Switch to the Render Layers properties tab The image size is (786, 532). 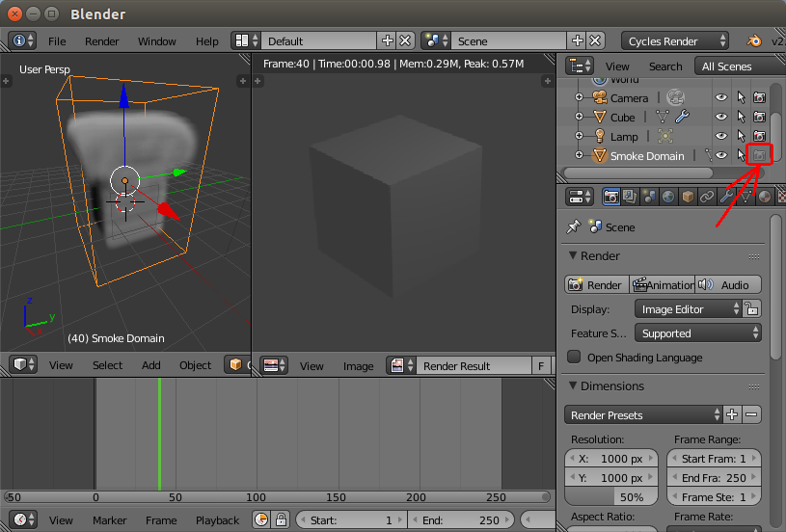coord(630,197)
